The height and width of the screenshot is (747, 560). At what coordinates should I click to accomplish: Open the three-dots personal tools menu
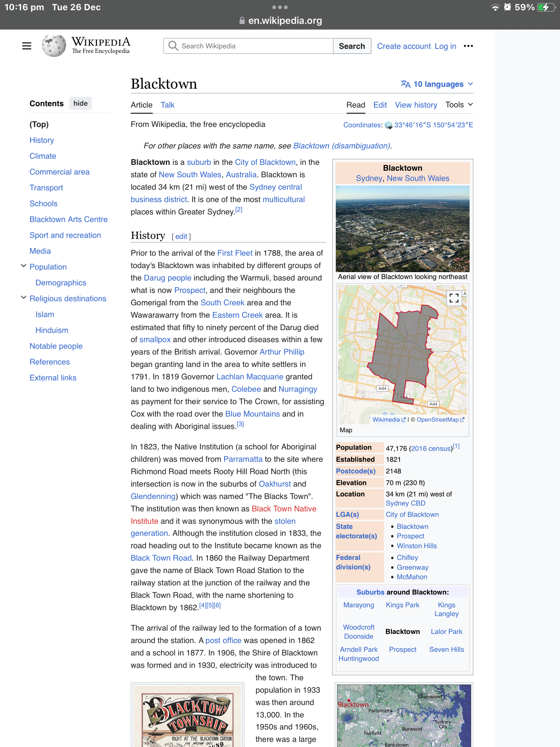[468, 46]
